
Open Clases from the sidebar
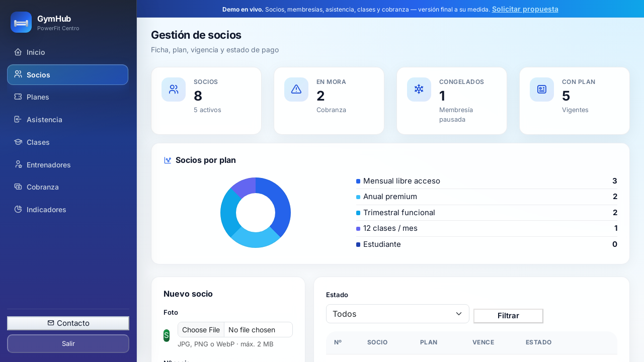pos(67,142)
